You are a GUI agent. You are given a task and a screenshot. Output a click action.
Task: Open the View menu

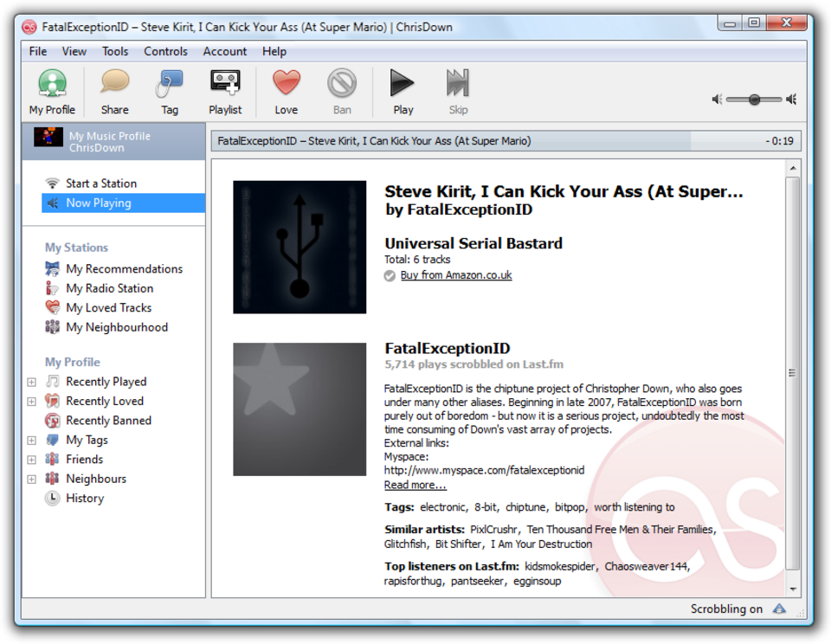coord(74,51)
